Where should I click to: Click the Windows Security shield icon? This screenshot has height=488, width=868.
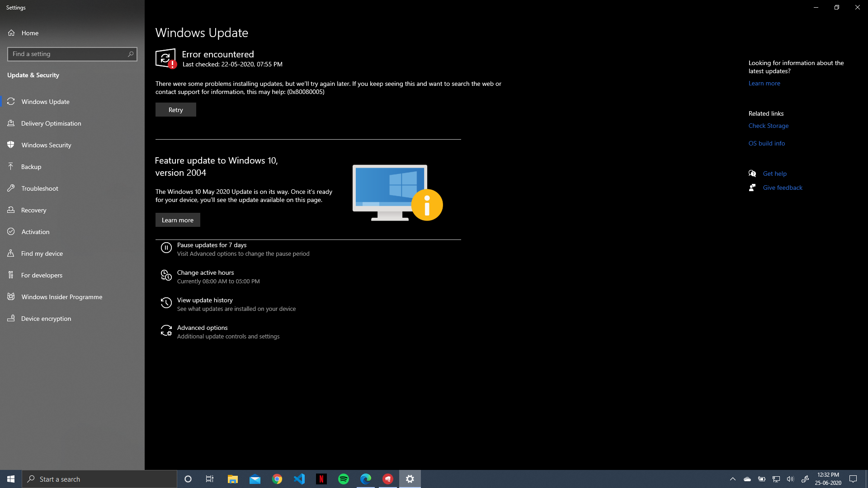[11, 145]
